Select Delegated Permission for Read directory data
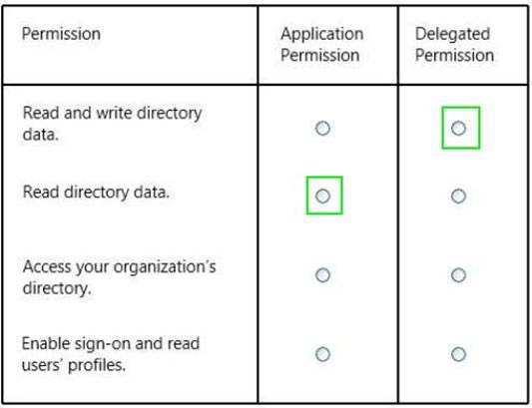The height and width of the screenshot is (408, 532). click(x=458, y=197)
